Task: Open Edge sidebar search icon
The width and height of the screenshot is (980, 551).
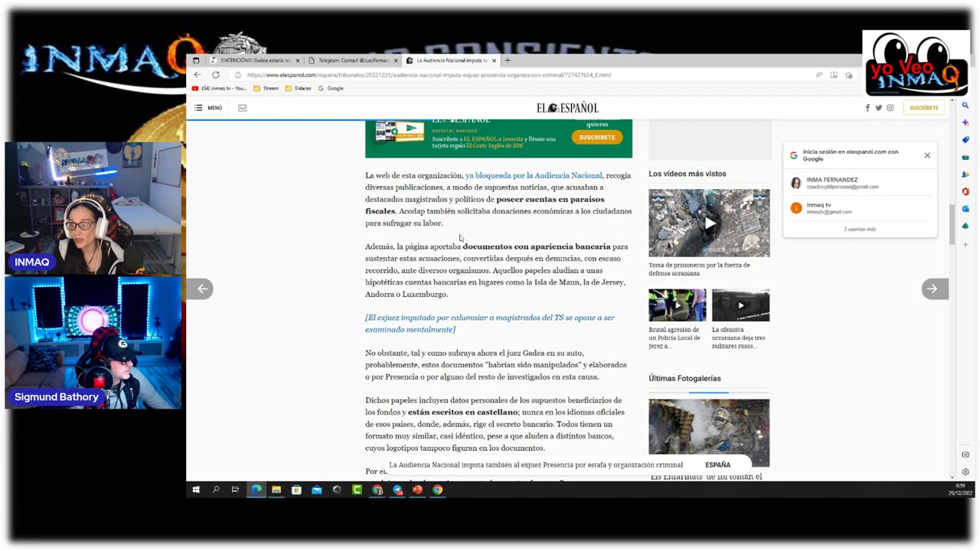Action: coord(965,106)
